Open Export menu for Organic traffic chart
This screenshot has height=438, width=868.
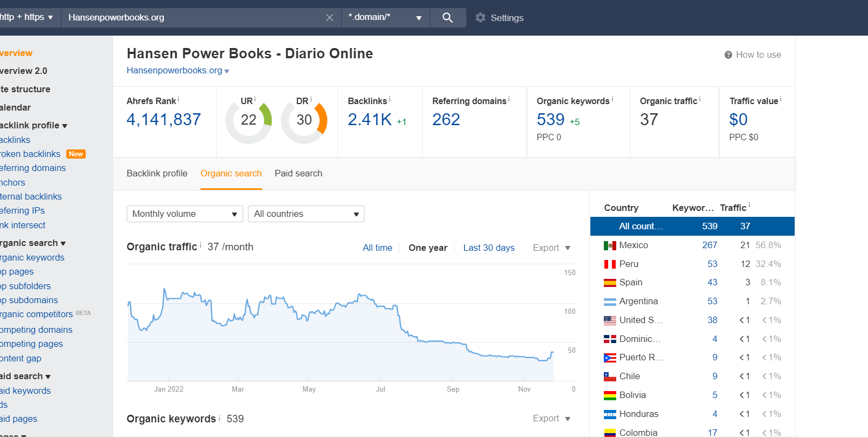552,248
